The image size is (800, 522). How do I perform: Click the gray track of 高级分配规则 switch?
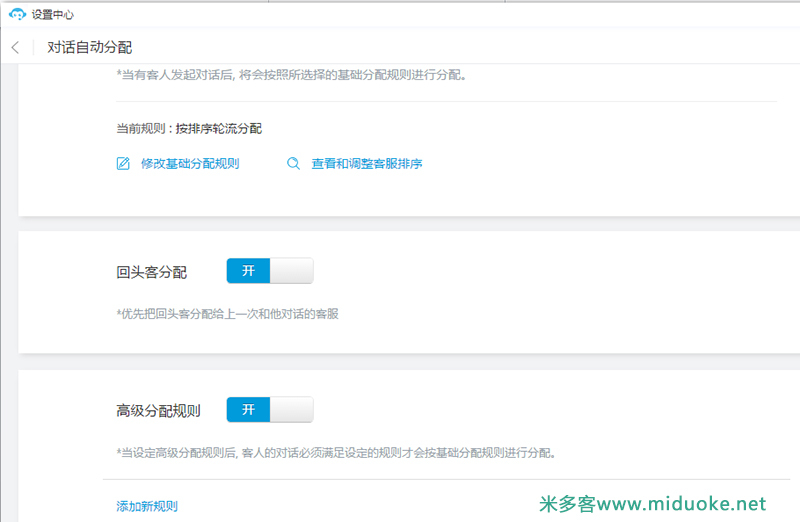pyautogui.click(x=291, y=410)
